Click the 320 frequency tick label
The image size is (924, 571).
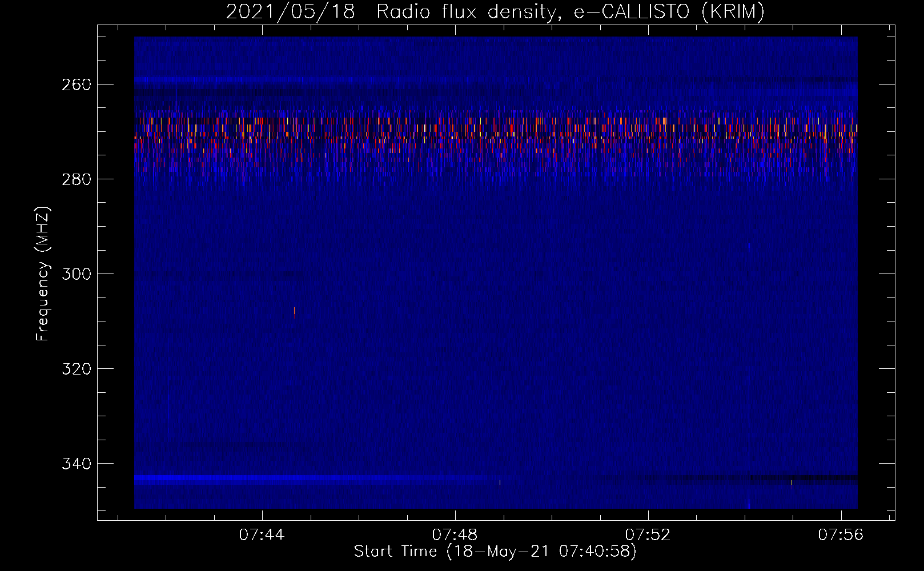pos(76,369)
